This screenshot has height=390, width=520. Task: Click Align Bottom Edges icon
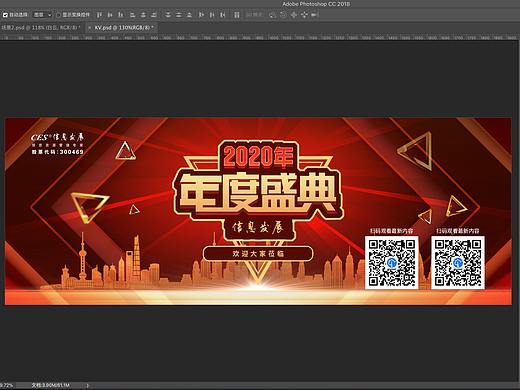[x=121, y=15]
